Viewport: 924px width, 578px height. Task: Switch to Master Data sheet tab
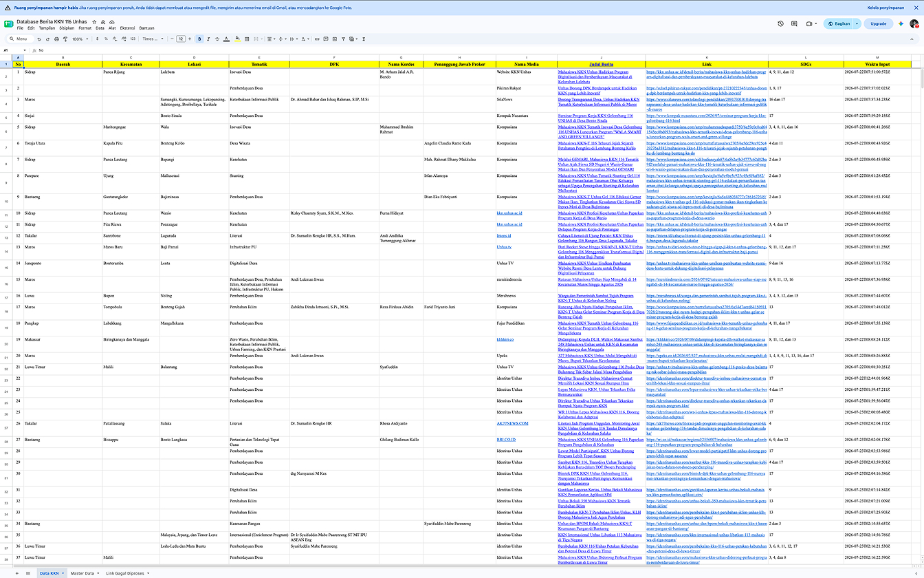(82, 572)
